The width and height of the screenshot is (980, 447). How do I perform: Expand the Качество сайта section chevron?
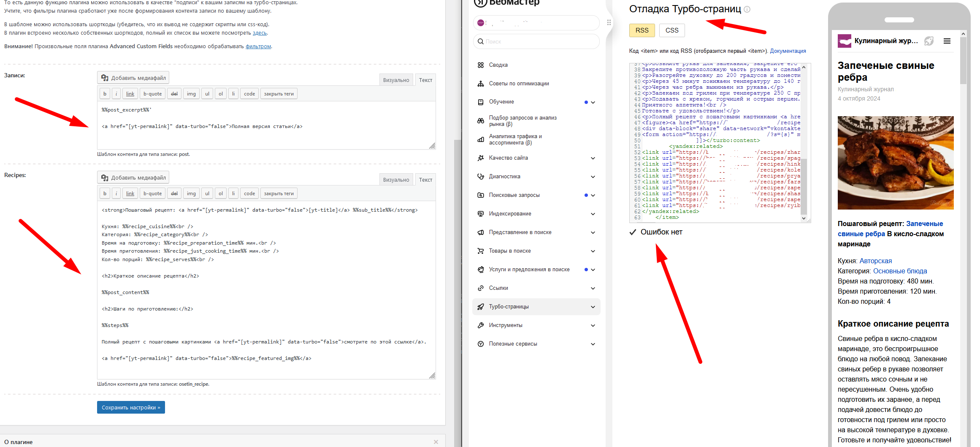pos(593,158)
